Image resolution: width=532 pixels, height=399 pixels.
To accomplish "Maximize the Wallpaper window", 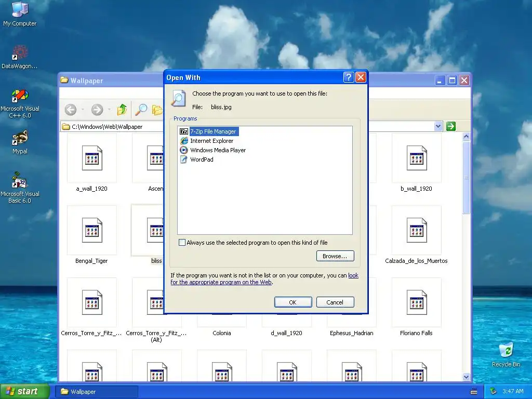I will coord(452,81).
